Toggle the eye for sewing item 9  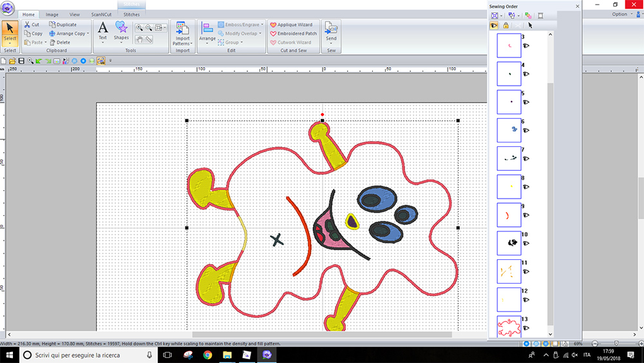(x=526, y=215)
